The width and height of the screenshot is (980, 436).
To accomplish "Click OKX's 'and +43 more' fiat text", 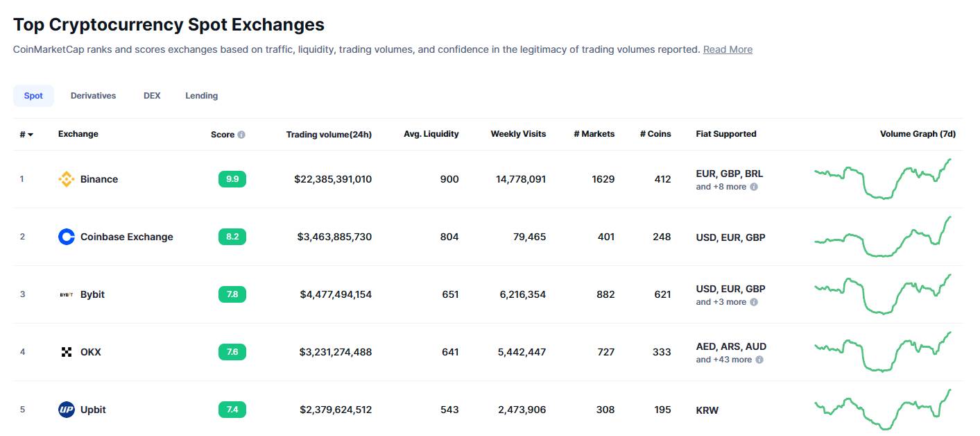I will [724, 360].
